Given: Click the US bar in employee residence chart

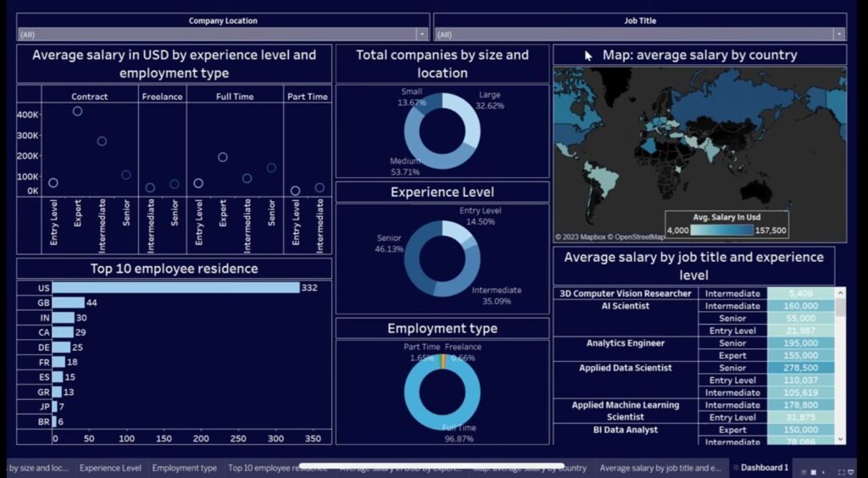Looking at the screenshot, I should (x=175, y=288).
